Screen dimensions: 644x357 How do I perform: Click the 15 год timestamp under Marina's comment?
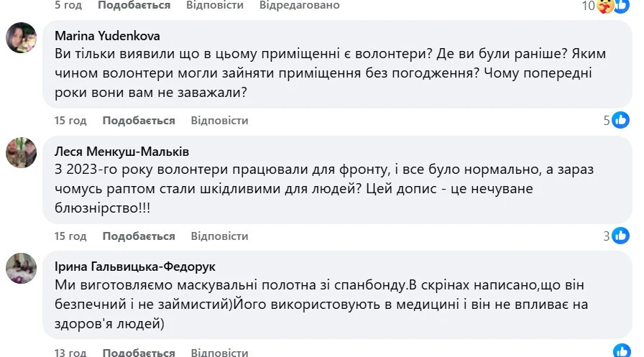coord(70,120)
